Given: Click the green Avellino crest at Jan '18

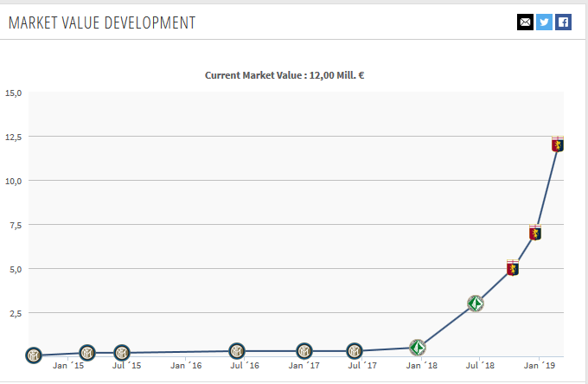Looking at the screenshot, I should (x=418, y=348).
